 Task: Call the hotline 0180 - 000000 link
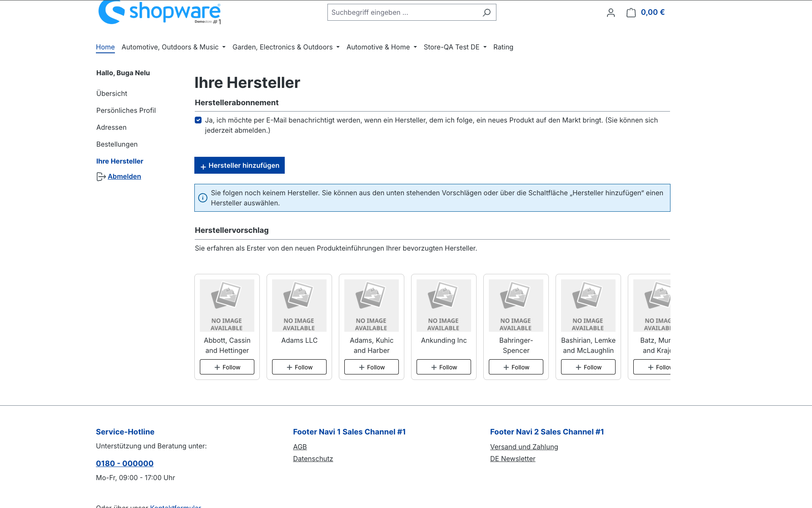125,463
